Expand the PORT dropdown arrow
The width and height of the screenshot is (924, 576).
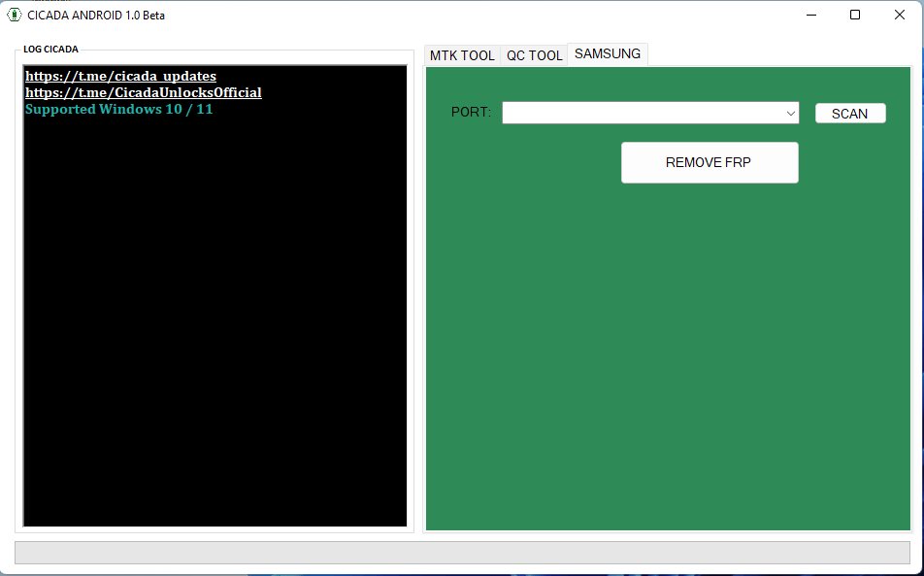pos(790,114)
